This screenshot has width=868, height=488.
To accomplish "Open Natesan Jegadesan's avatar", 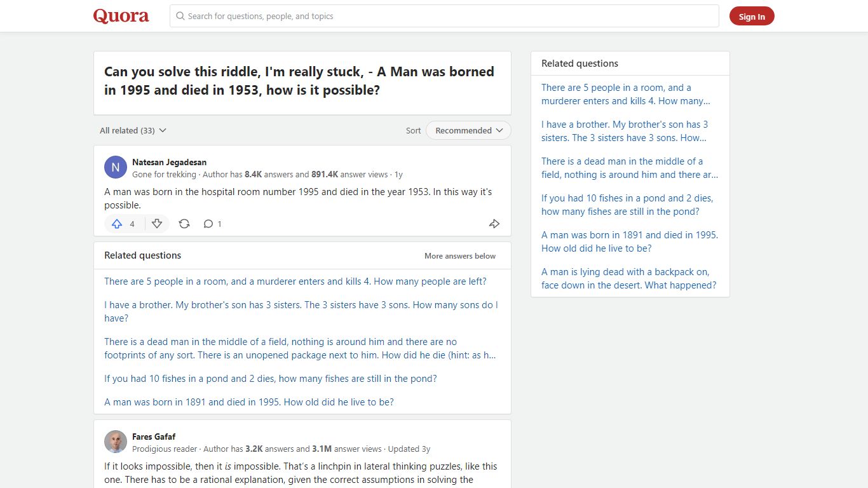I will 116,167.
